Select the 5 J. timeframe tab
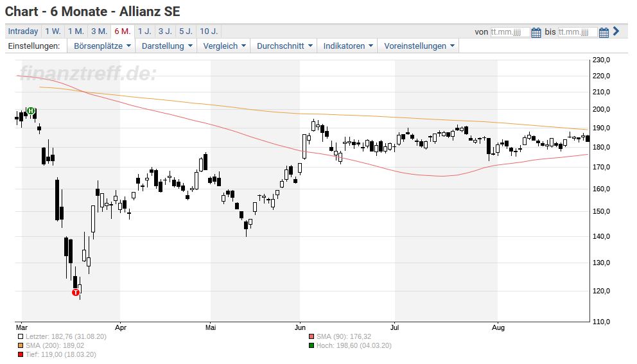This screenshot has height=364, width=637. pyautogui.click(x=186, y=31)
